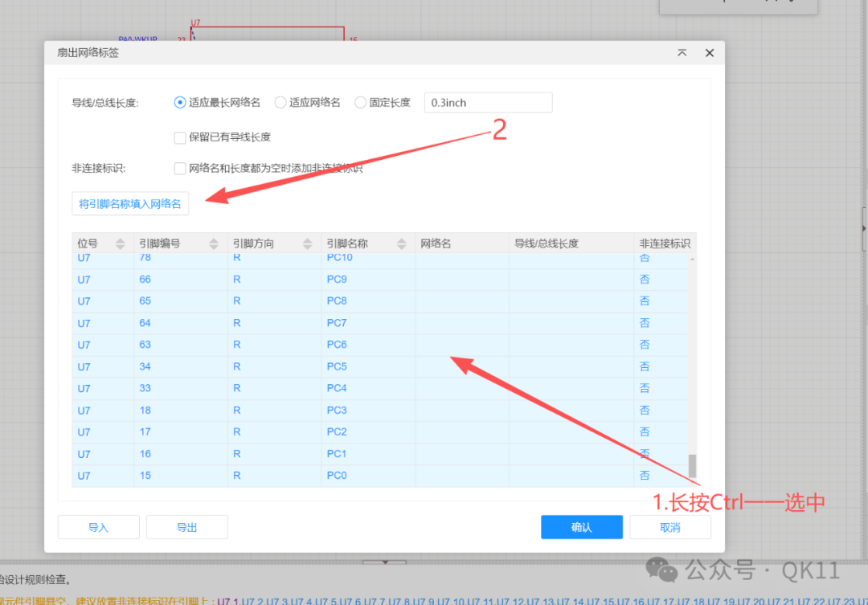
Task: Cancel the dialog with the 取消 button
Action: pos(670,528)
